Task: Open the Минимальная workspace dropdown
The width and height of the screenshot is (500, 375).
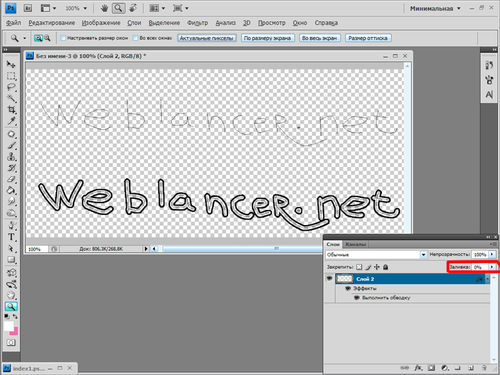Action: pyautogui.click(x=435, y=8)
